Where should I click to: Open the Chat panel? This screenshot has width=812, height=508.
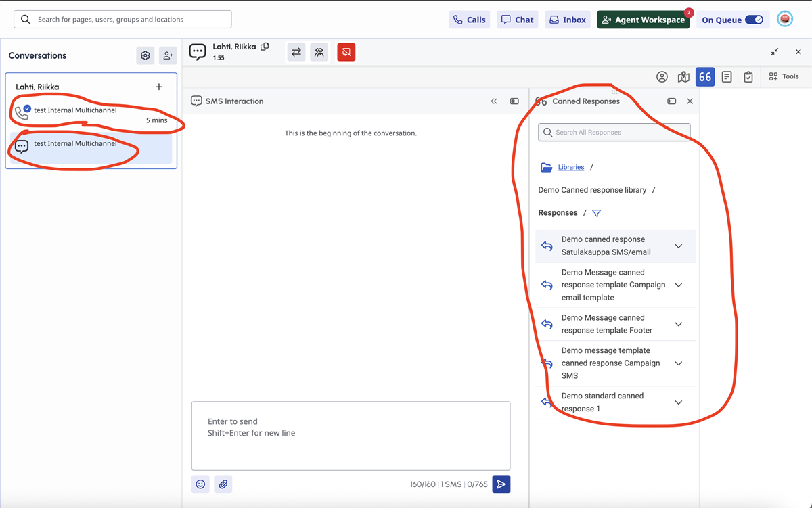[518, 20]
